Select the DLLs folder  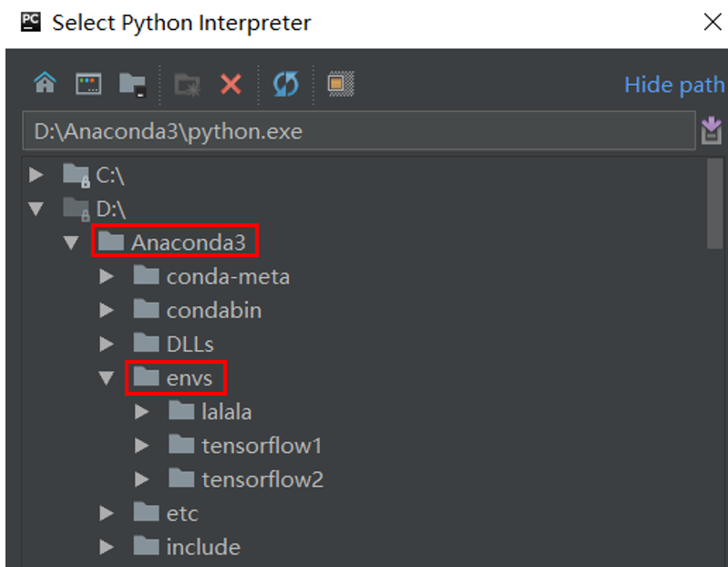tap(174, 344)
